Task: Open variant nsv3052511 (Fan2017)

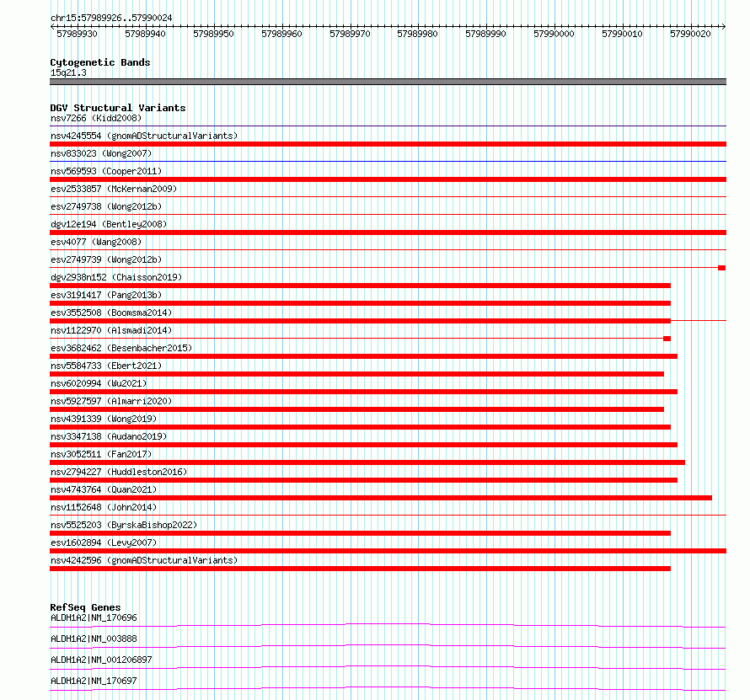Action: (x=101, y=454)
